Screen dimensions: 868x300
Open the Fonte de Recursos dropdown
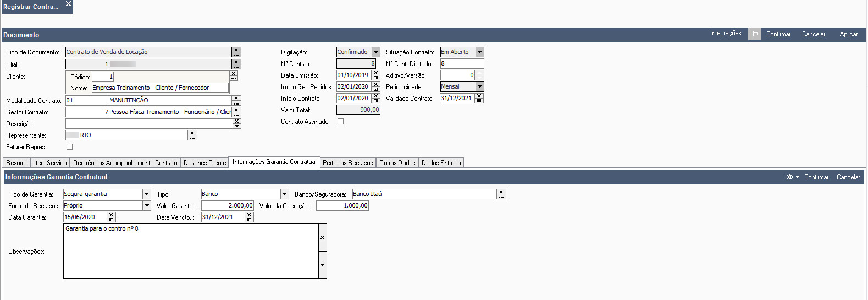tap(147, 206)
